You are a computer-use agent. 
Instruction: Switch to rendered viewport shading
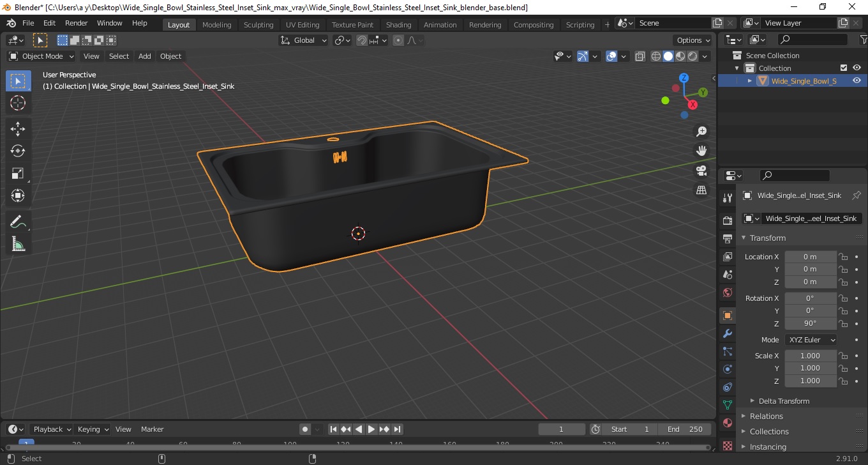[x=692, y=56]
